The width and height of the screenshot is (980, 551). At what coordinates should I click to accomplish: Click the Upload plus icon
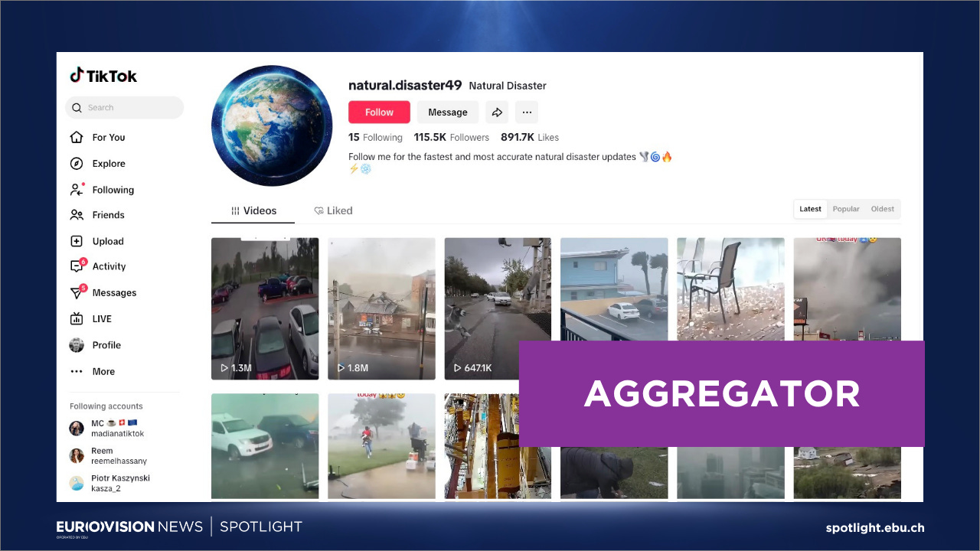click(x=77, y=241)
